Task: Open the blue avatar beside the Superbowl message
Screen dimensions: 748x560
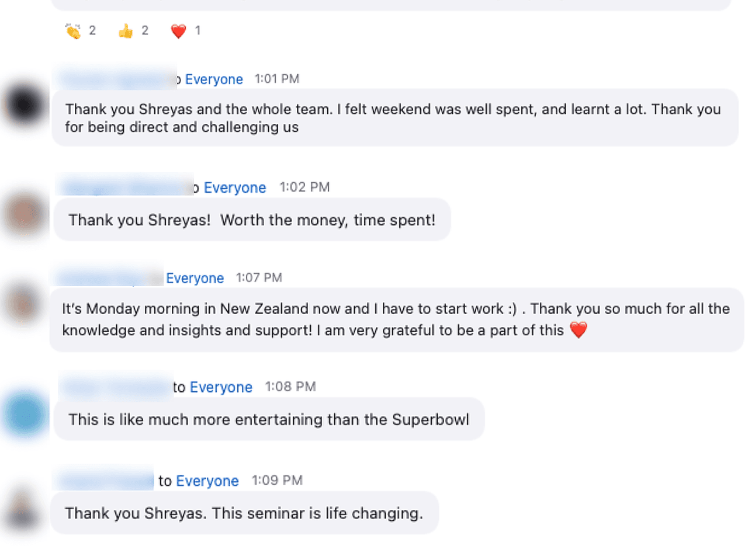Action: pyautogui.click(x=25, y=413)
